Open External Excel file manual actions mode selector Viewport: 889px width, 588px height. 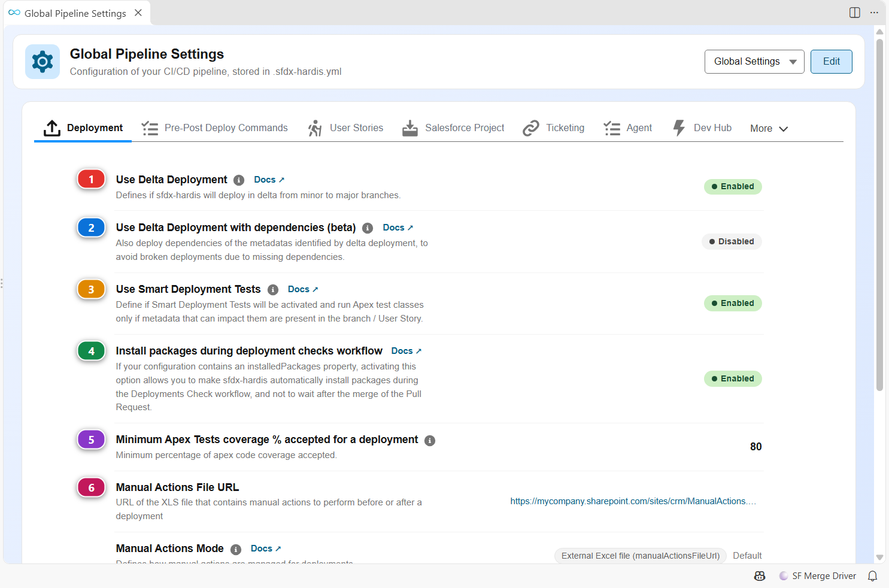tap(641, 556)
